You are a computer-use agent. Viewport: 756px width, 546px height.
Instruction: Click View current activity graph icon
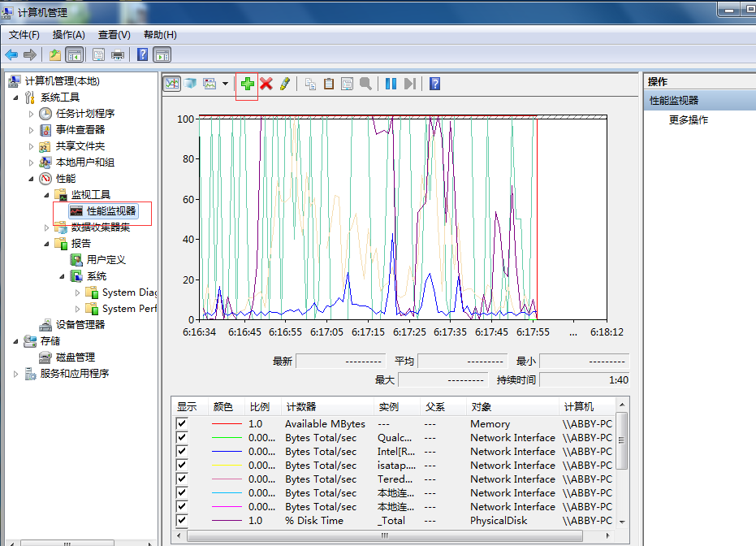[x=171, y=84]
